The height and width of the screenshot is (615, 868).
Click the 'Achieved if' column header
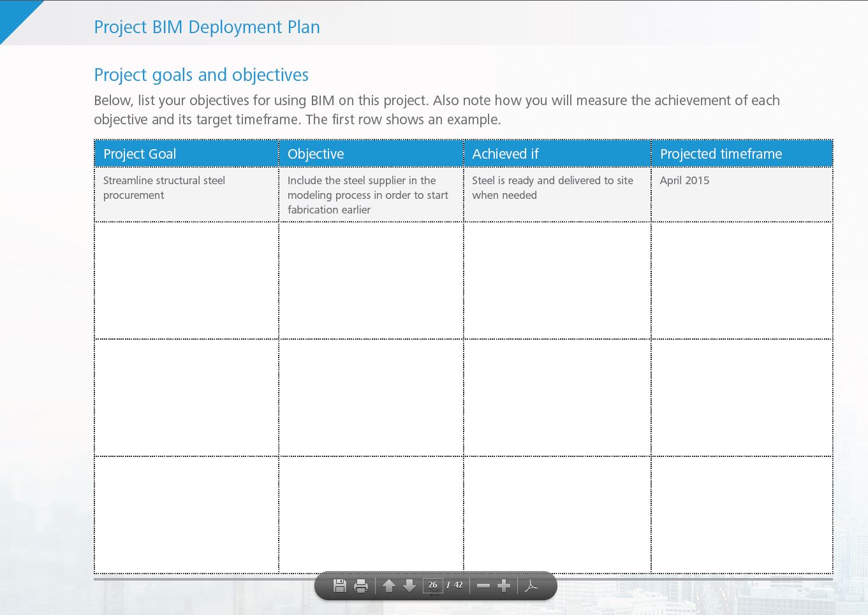click(557, 154)
